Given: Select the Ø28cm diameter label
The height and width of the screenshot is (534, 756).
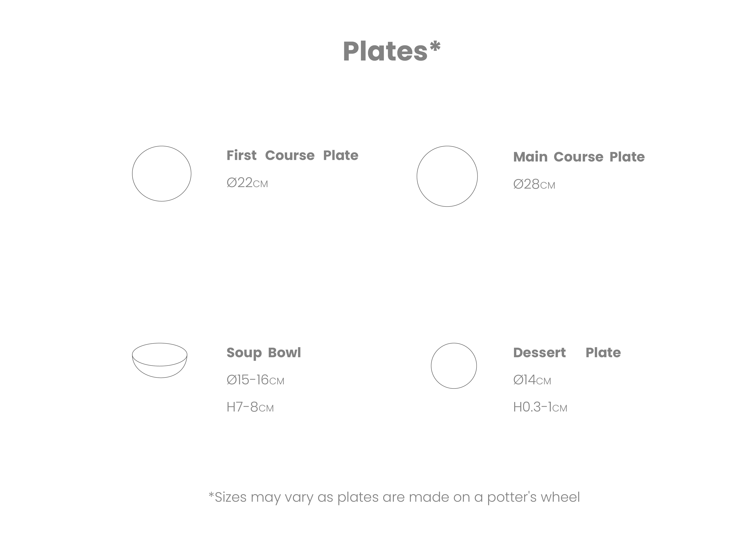Looking at the screenshot, I should [534, 185].
